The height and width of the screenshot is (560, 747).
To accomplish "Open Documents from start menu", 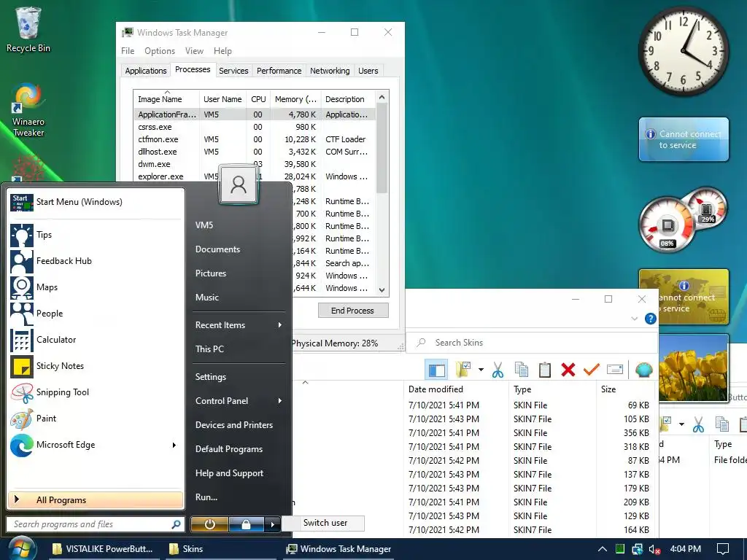I will 217,249.
